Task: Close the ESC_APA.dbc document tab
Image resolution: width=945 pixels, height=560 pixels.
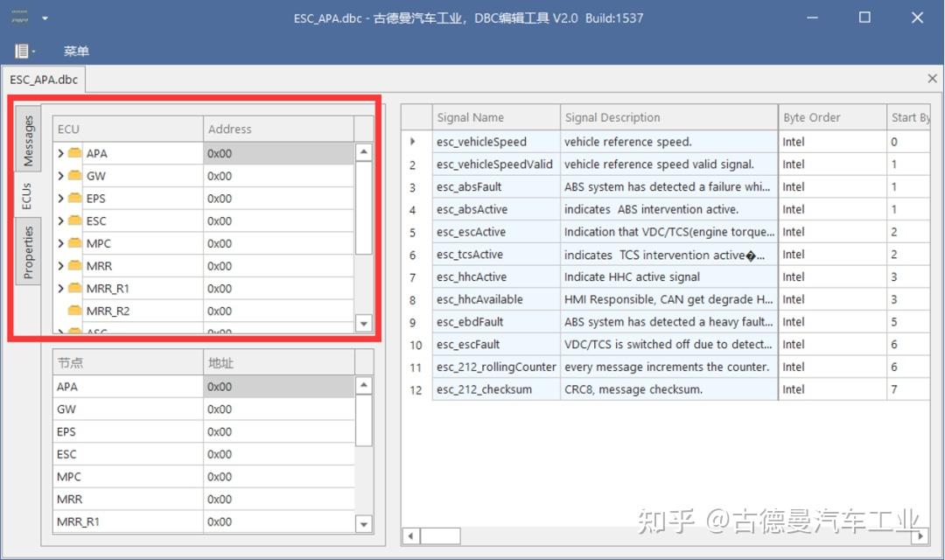Action: 931,79
